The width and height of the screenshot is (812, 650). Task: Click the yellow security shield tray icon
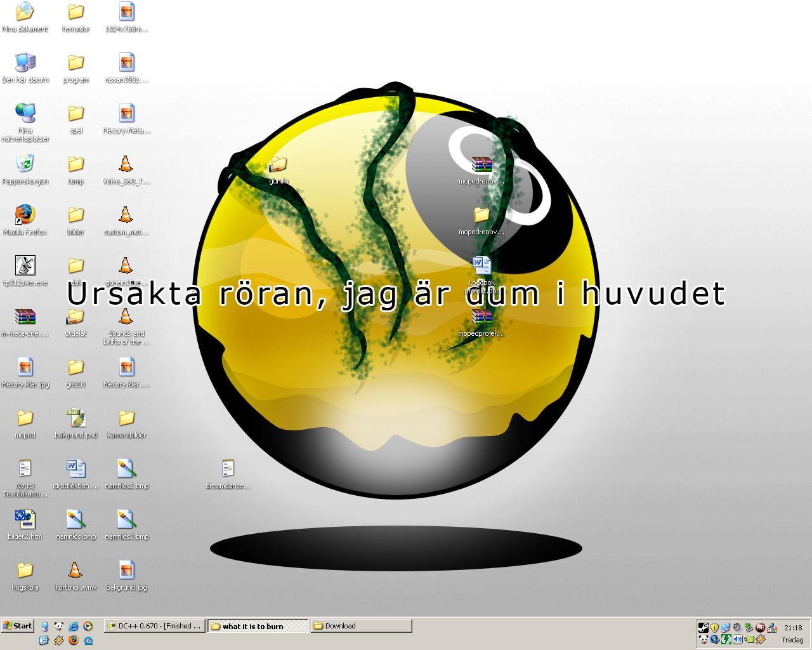click(714, 628)
